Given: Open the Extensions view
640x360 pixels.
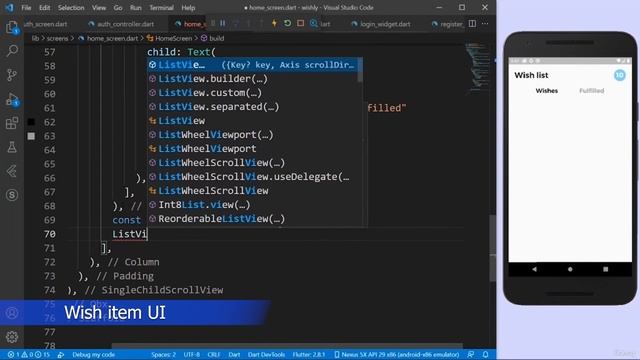Looking at the screenshot, I should click(12, 123).
